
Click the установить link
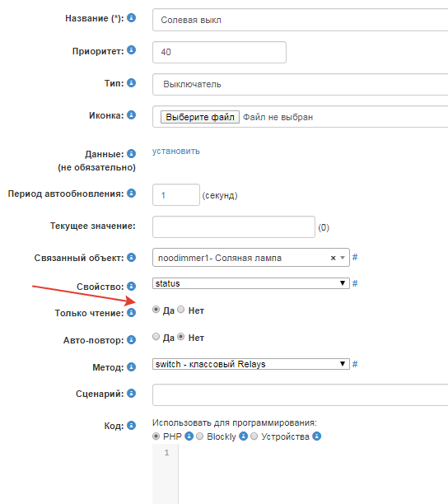coord(175,151)
